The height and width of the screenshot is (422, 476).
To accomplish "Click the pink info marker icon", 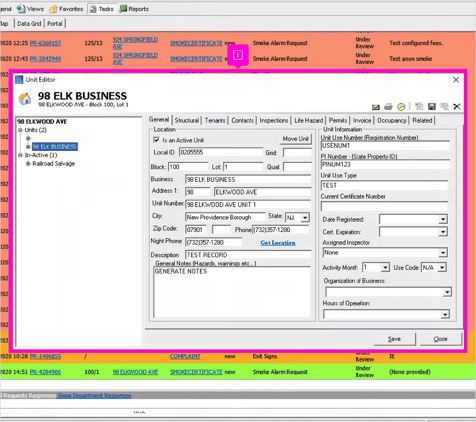I will [x=238, y=55].
